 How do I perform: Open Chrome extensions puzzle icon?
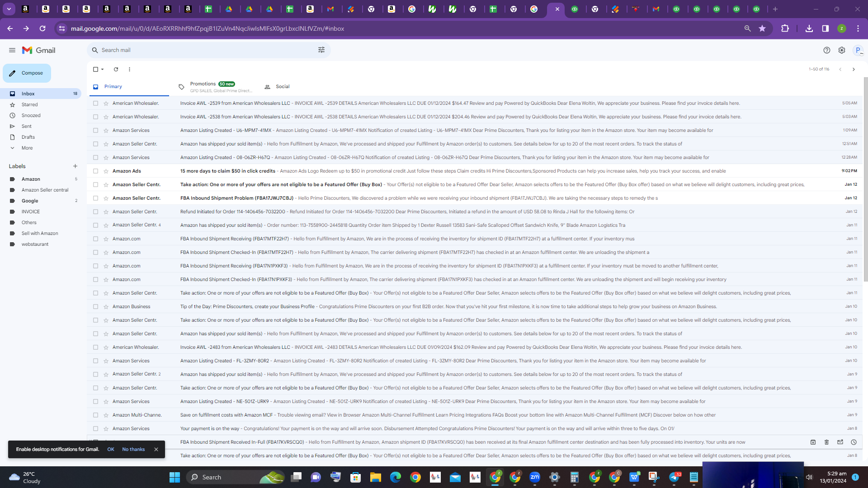coord(785,28)
